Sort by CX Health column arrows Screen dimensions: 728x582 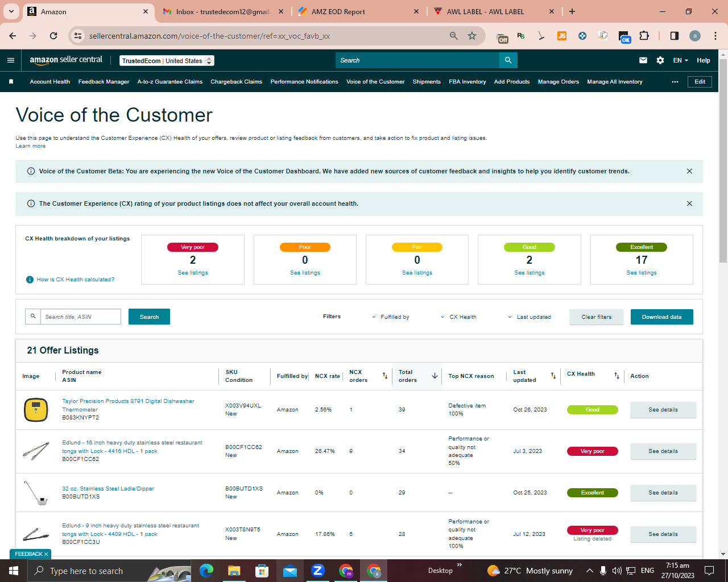coord(617,376)
